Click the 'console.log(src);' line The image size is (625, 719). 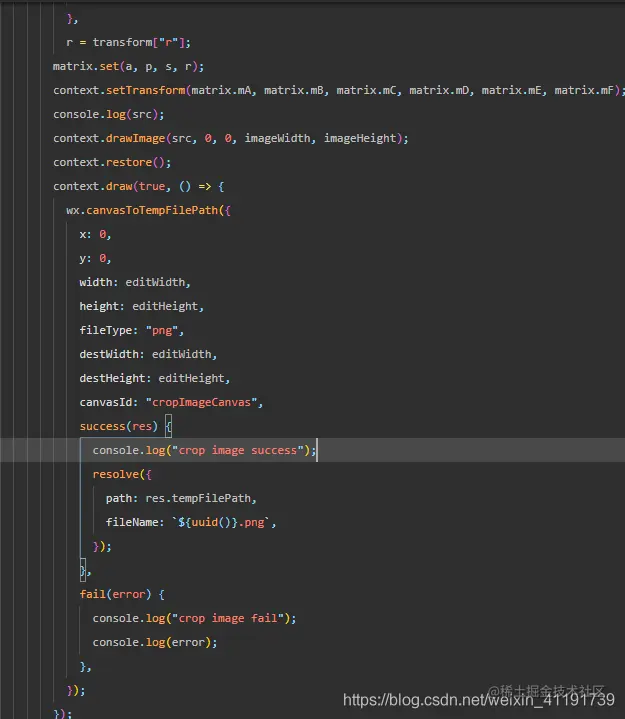(108, 114)
